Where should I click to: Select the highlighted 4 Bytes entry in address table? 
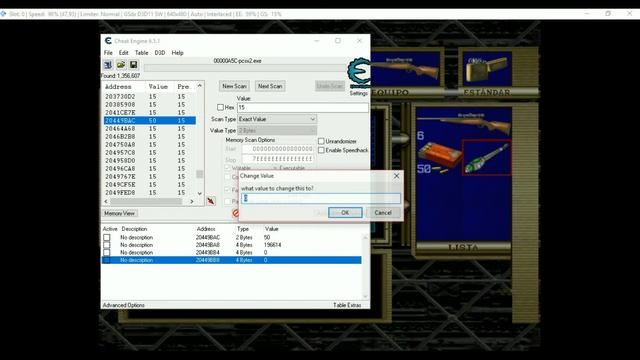tap(231, 260)
